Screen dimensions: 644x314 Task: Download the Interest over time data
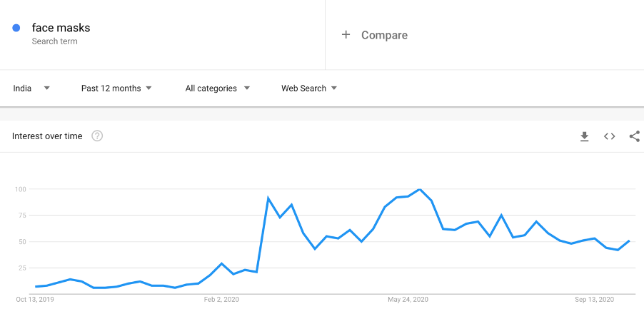(x=585, y=137)
